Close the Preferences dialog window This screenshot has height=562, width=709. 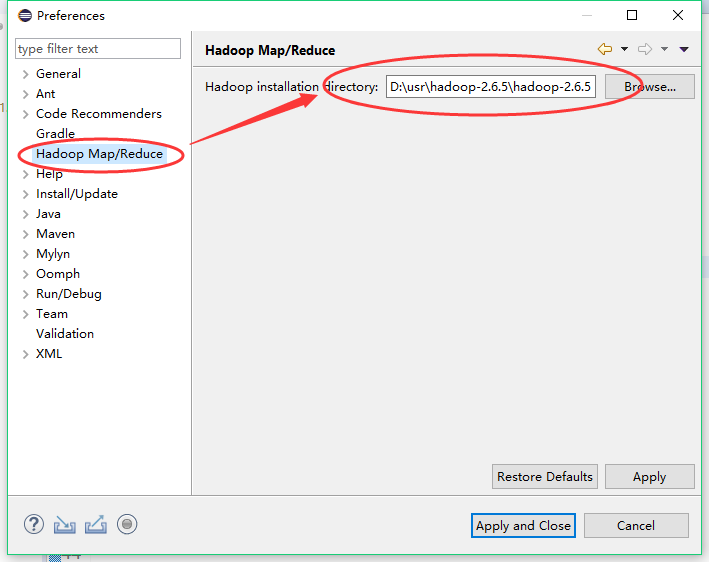tap(678, 15)
